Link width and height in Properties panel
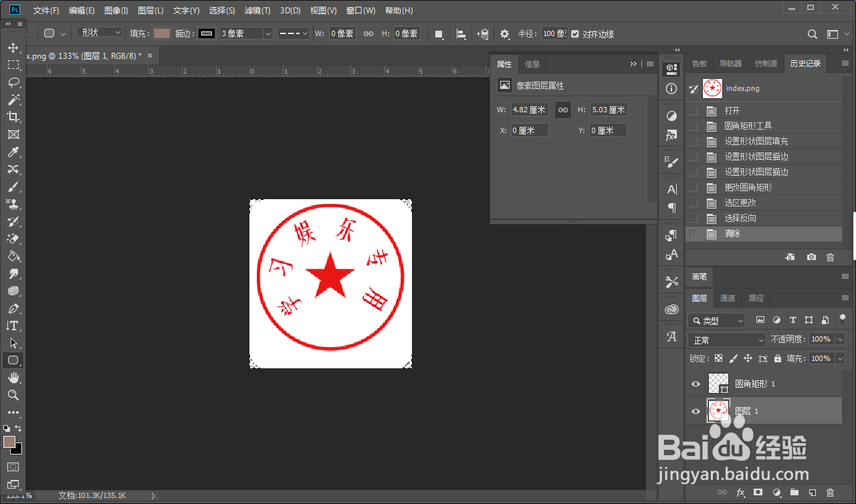The image size is (856, 504). tap(563, 110)
